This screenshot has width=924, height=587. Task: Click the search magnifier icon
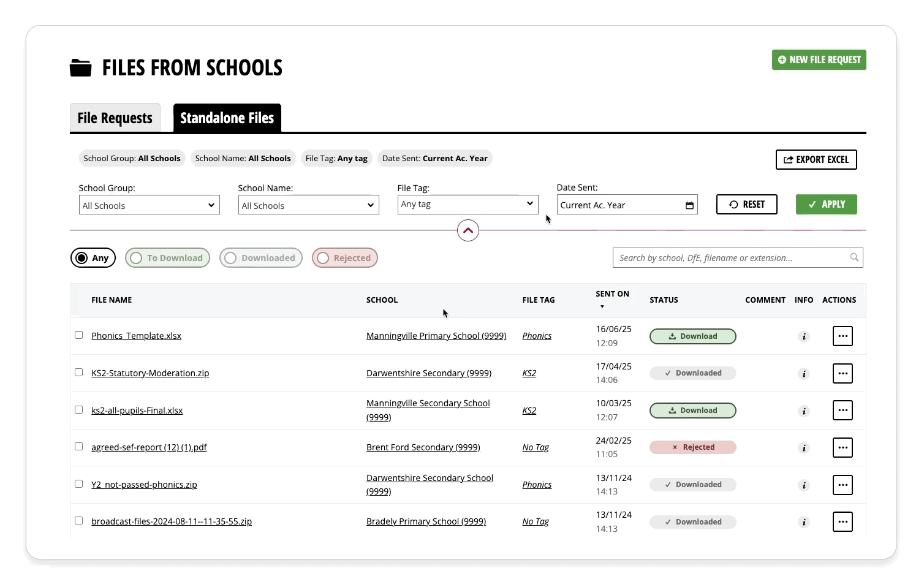coord(854,257)
